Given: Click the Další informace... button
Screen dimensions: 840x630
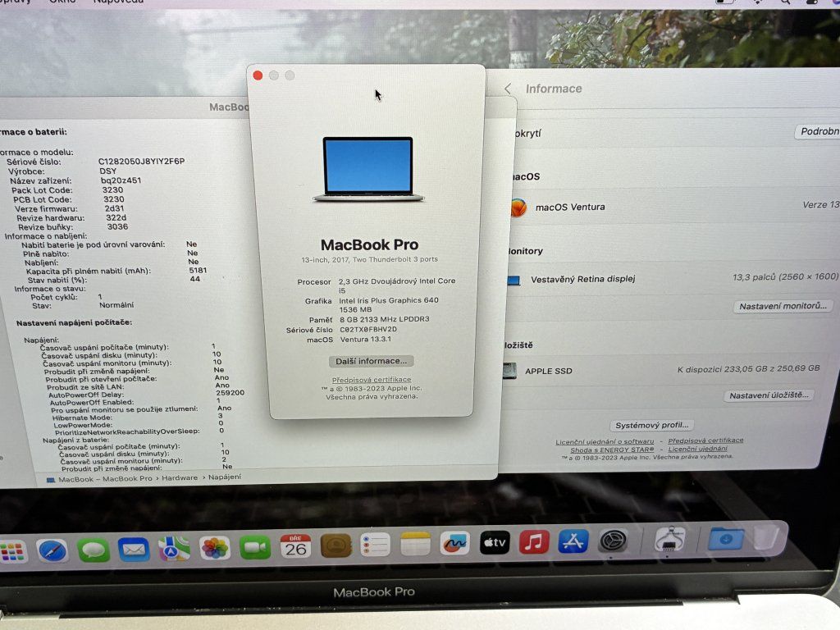Looking at the screenshot, I should pyautogui.click(x=372, y=361).
